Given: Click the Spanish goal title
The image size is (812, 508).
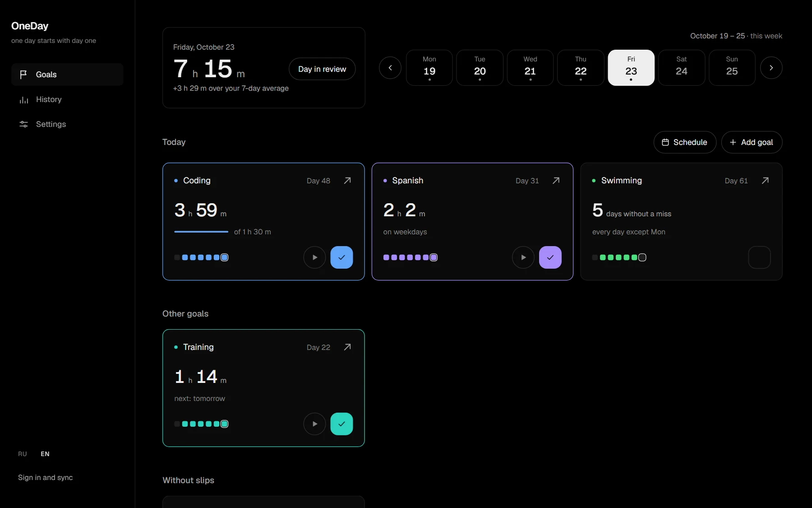Looking at the screenshot, I should click(408, 181).
